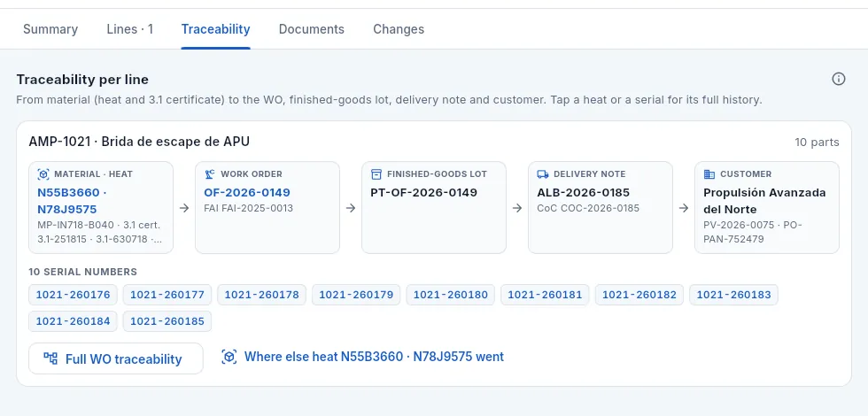The width and height of the screenshot is (868, 416).
Task: Open serial number 1021-260182
Action: [639, 295]
